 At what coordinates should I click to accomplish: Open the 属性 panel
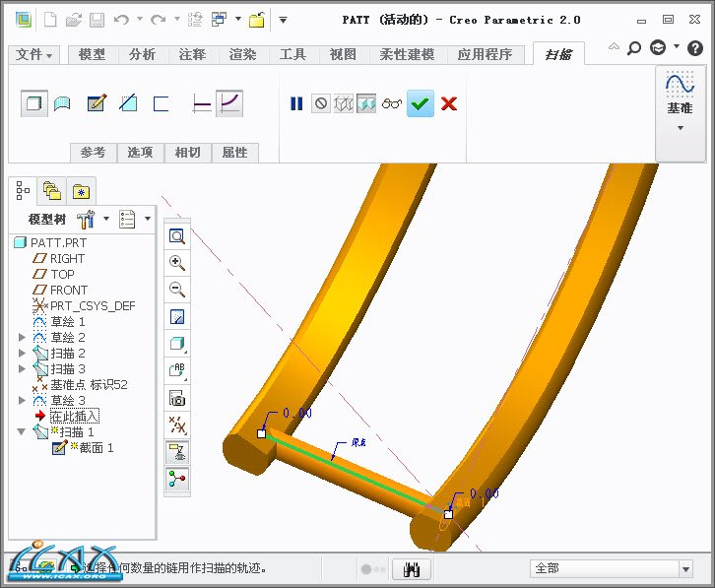(234, 153)
